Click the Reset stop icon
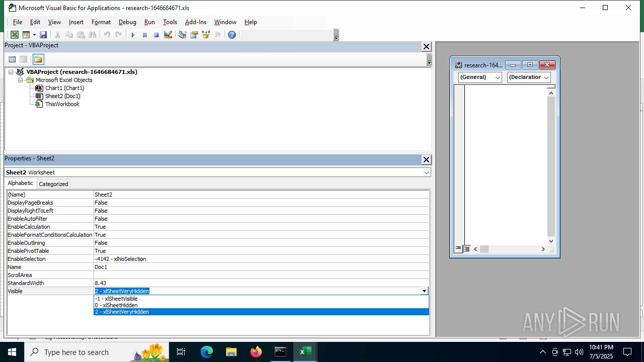Viewport: 644px width, 362px height. (x=156, y=35)
